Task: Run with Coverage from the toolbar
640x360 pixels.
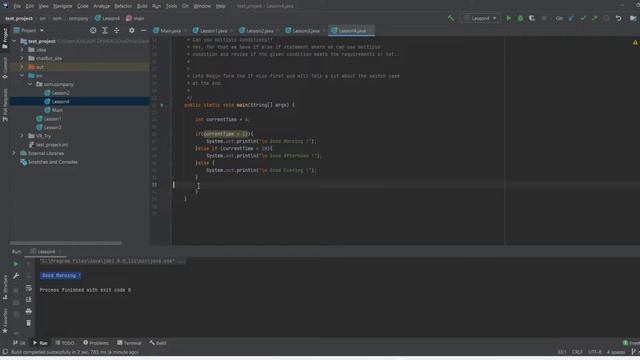Action: click(532, 18)
